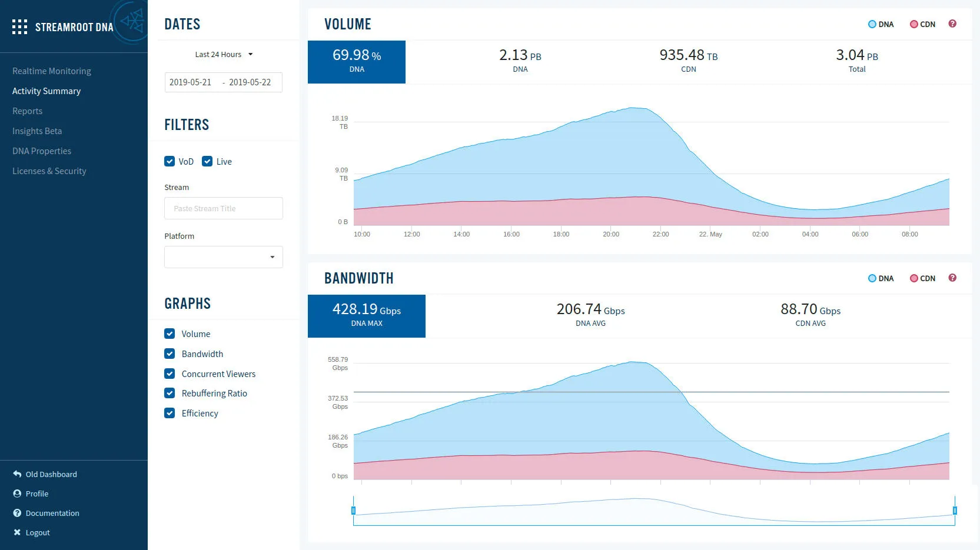Select the 69.98% DNA volume tile

point(357,62)
